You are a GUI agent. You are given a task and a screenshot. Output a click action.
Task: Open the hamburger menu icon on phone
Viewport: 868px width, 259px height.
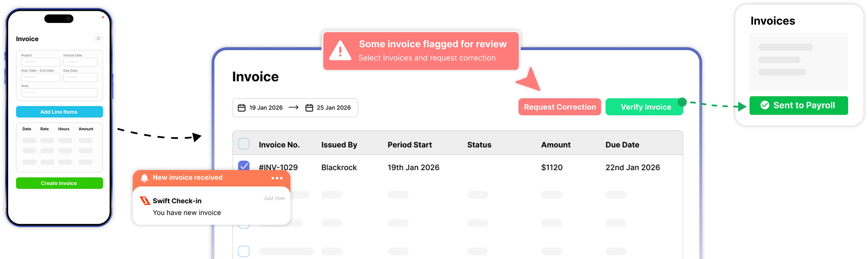tap(98, 38)
